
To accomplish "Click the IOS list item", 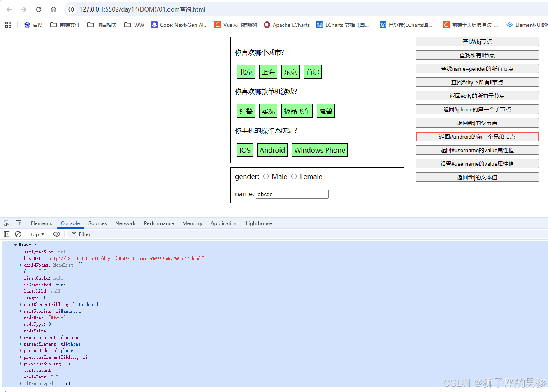I will (x=245, y=150).
